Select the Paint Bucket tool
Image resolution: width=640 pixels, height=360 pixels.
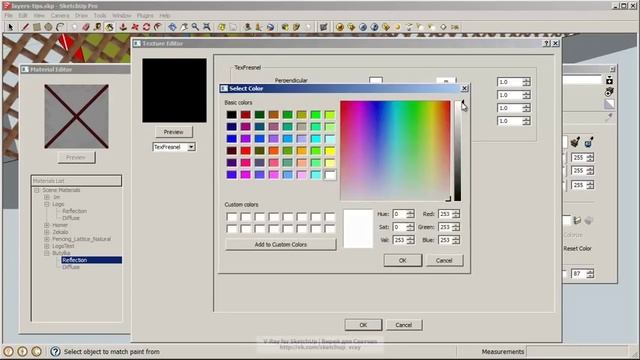pyautogui.click(x=109, y=27)
